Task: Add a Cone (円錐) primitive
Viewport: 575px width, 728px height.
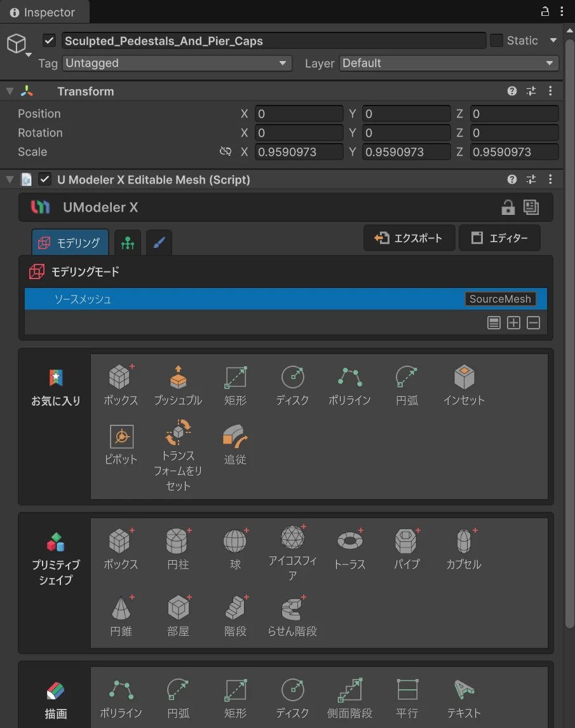Action: tap(121, 616)
